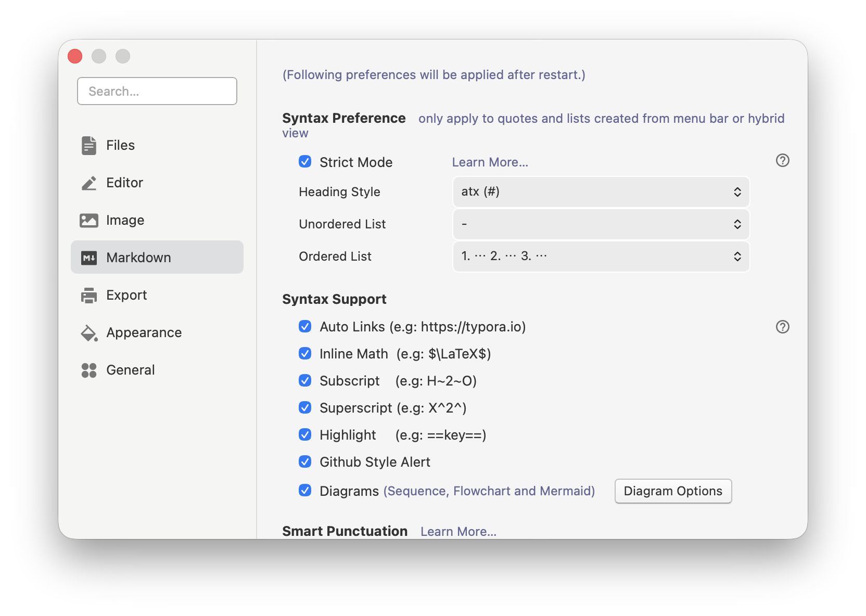
Task: Disable Strict Mode
Action: pyautogui.click(x=305, y=162)
